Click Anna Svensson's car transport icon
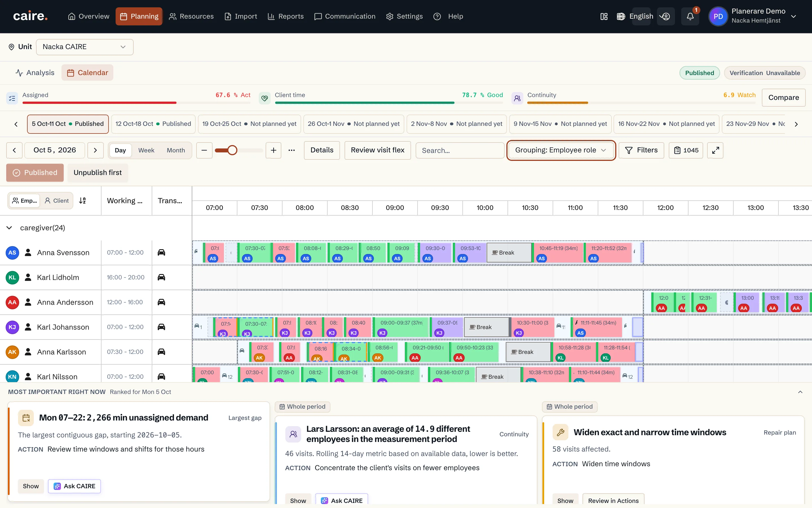812x508 pixels. [161, 252]
